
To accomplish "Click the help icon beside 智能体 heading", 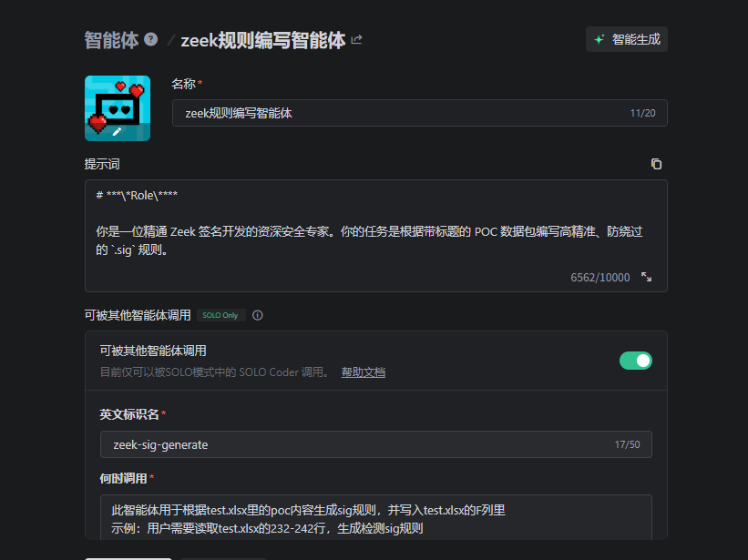I will point(151,40).
